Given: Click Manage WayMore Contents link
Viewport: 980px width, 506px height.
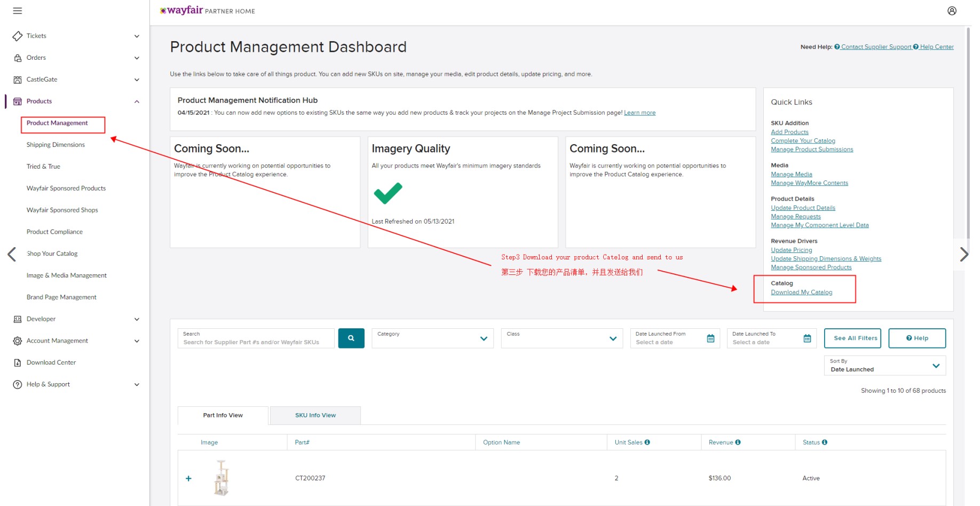Looking at the screenshot, I should coord(809,183).
